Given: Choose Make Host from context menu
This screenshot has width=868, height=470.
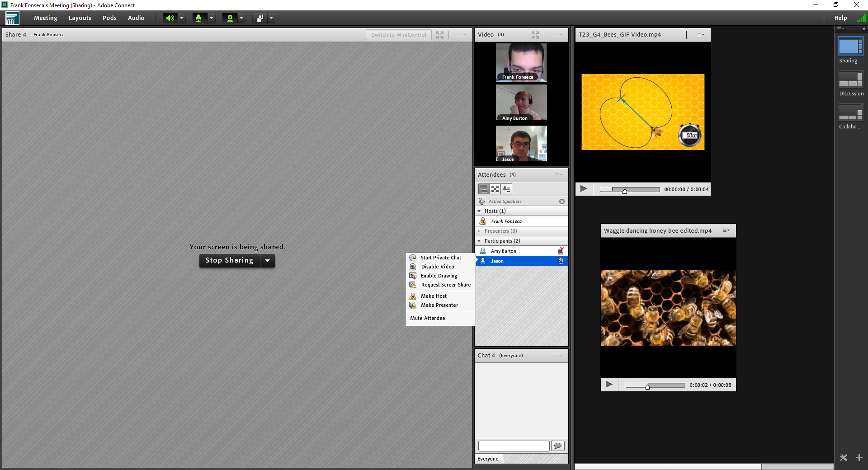Looking at the screenshot, I should point(440,296).
